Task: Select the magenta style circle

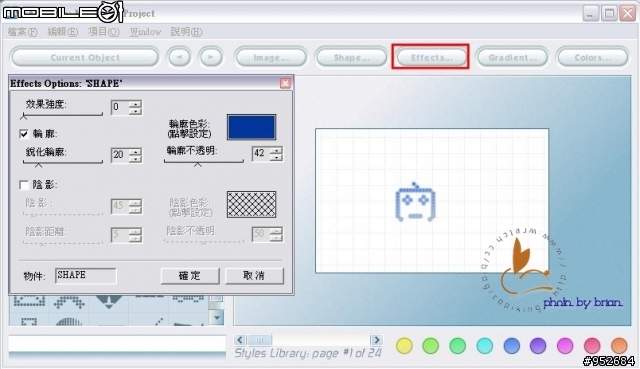Action: point(565,346)
